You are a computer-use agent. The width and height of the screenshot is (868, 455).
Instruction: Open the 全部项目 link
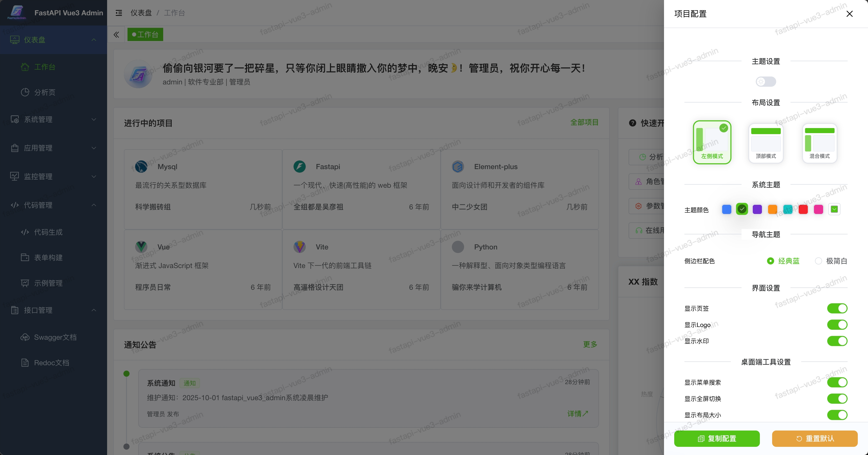pos(584,122)
